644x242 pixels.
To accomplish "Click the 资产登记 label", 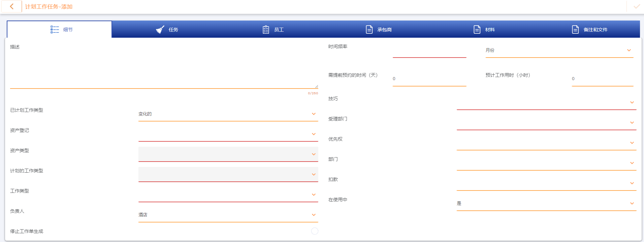I will pos(20,130).
